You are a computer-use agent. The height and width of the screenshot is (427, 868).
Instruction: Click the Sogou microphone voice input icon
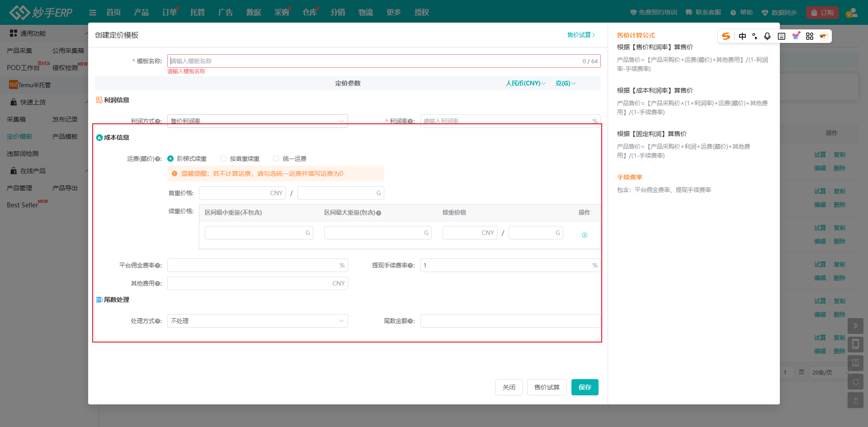tap(767, 36)
